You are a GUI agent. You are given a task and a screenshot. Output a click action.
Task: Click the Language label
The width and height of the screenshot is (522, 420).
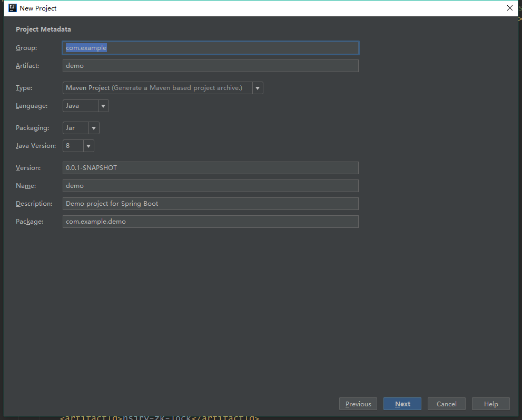(x=32, y=106)
